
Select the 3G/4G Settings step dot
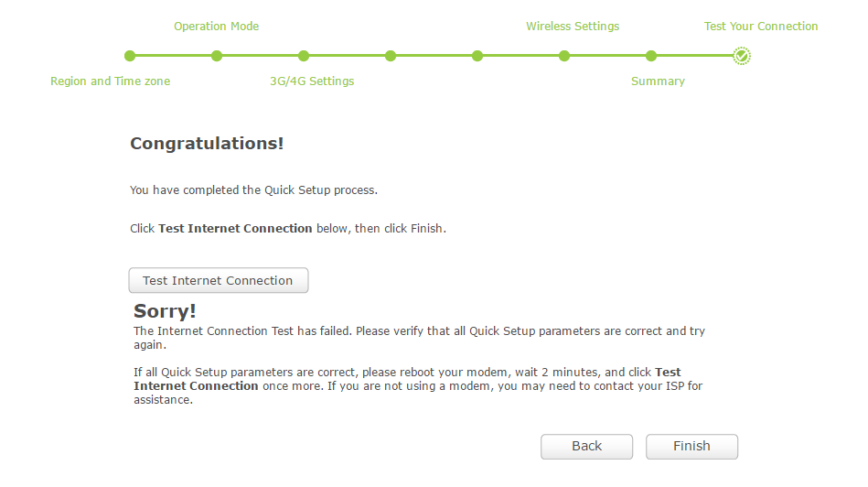(x=304, y=56)
